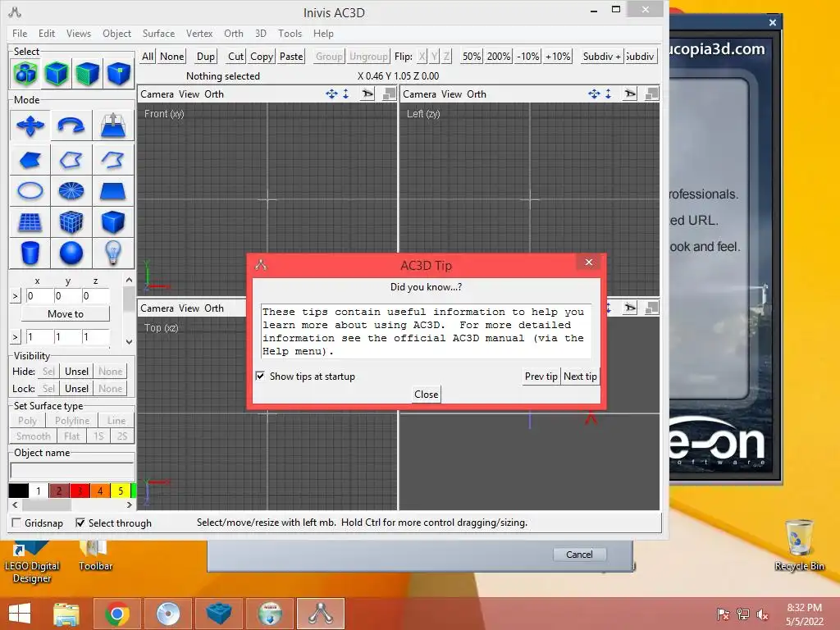Image resolution: width=840 pixels, height=630 pixels.
Task: Click pan icon in Front view header
Action: point(331,94)
